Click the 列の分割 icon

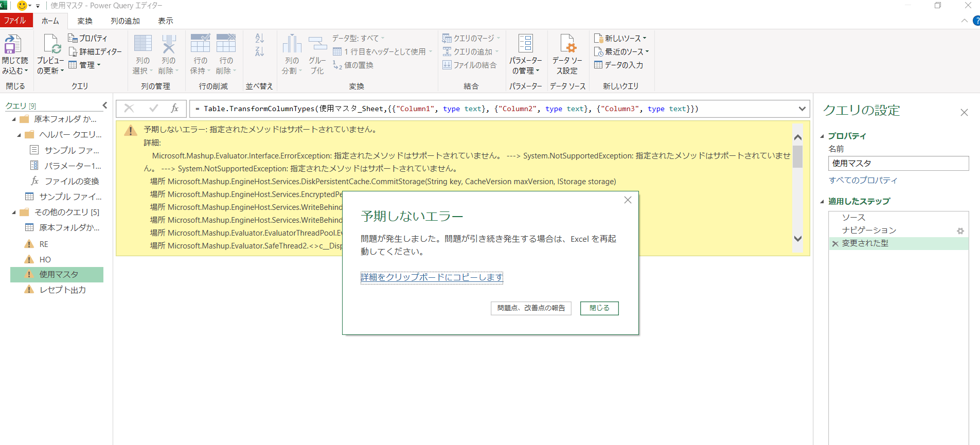[292, 43]
